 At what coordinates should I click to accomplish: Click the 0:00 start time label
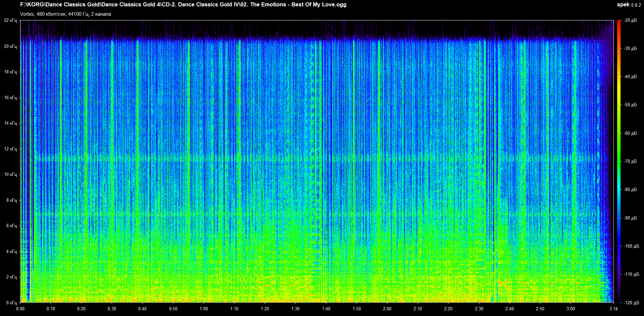[20, 309]
